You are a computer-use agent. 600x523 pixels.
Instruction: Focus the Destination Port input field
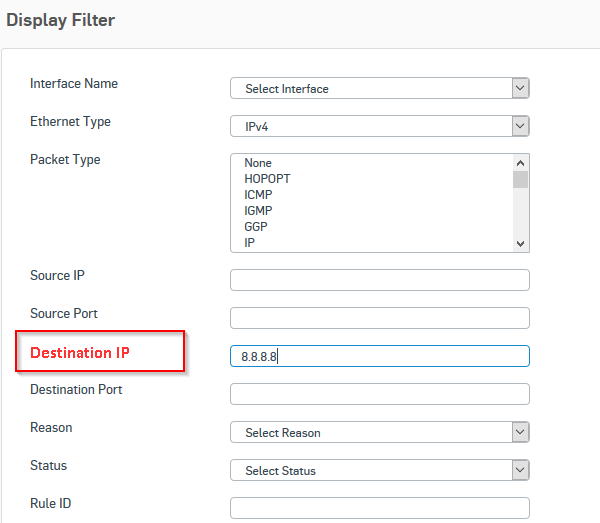click(x=380, y=394)
